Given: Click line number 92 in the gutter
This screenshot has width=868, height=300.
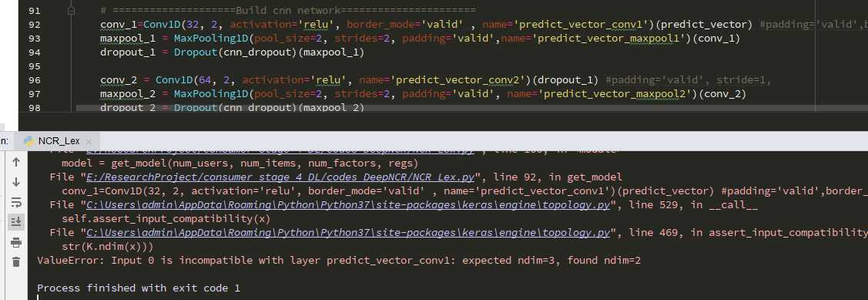Looking at the screenshot, I should (x=34, y=25).
